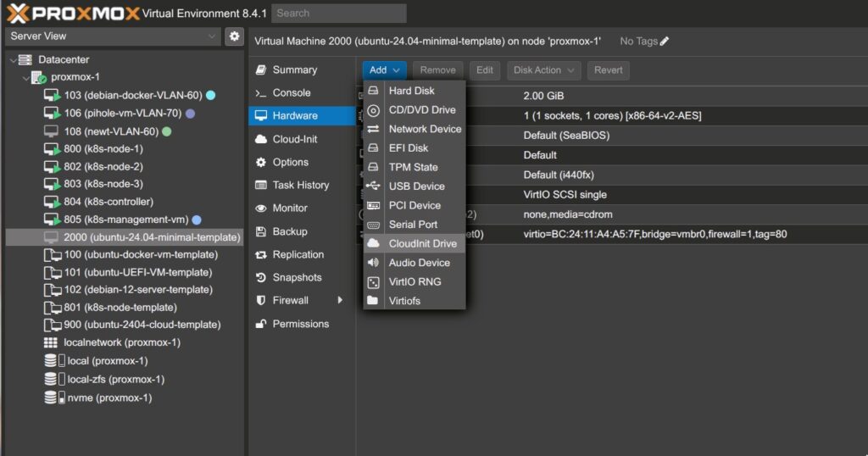Click the PCI Device card icon
The width and height of the screenshot is (868, 456).
point(373,205)
